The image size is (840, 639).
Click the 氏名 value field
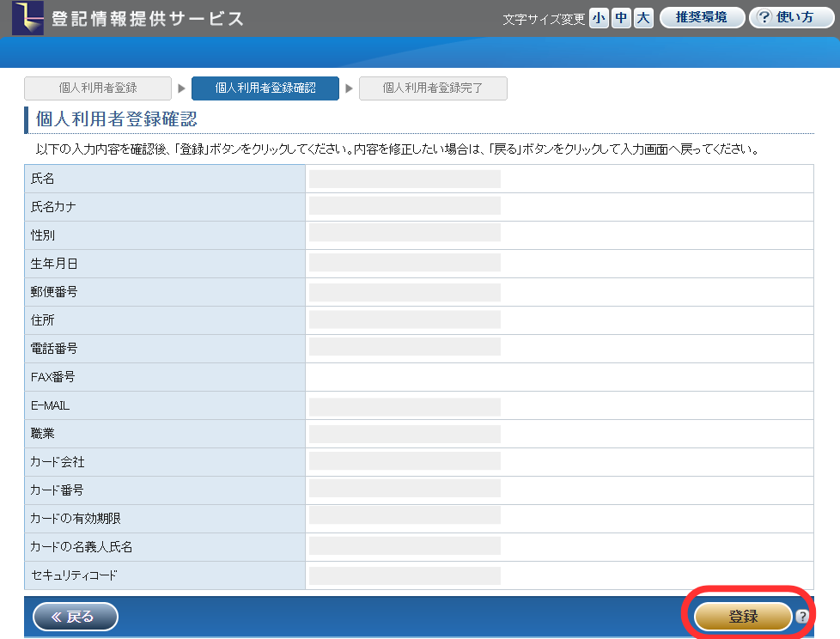[405, 179]
